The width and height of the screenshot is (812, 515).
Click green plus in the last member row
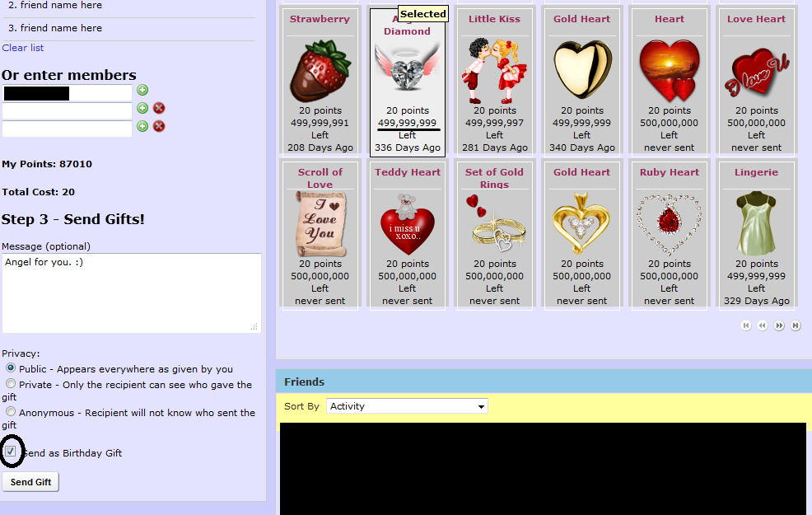142,126
